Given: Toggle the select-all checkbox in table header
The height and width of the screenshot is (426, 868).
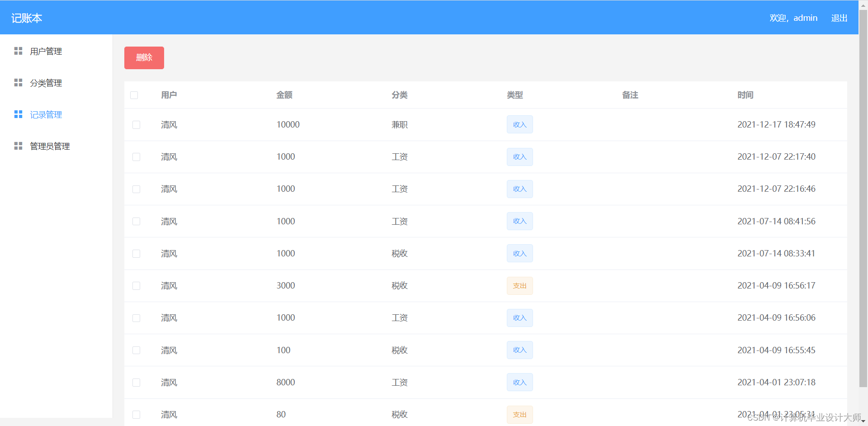Looking at the screenshot, I should point(134,95).
